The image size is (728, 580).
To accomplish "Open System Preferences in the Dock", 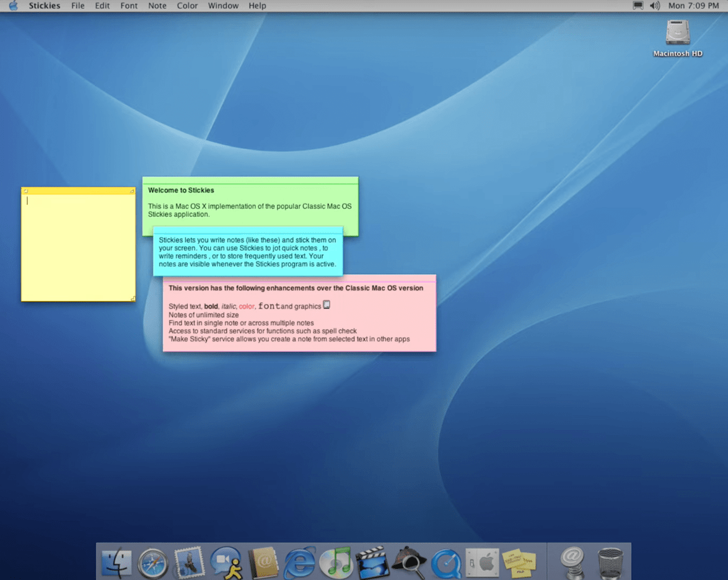I will point(482,563).
